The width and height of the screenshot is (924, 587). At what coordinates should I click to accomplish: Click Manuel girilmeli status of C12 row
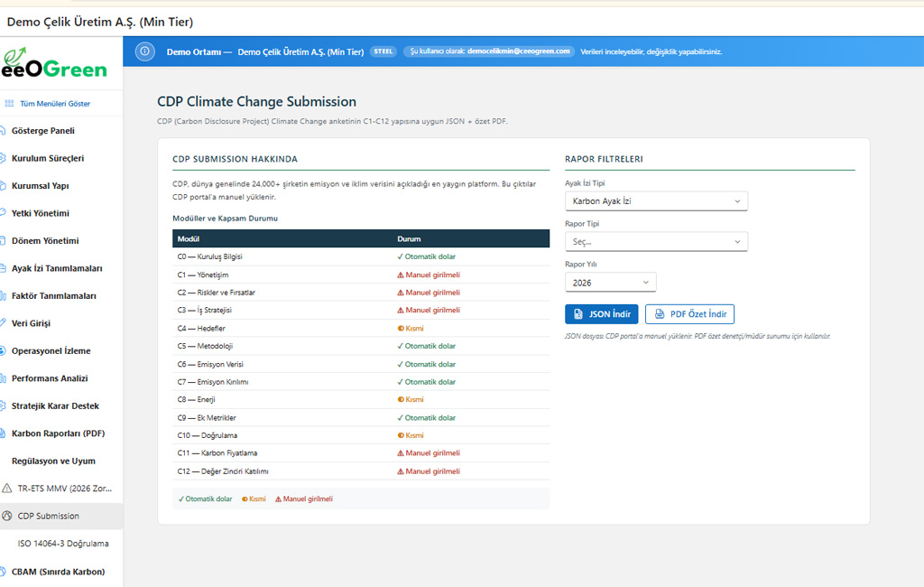click(429, 471)
